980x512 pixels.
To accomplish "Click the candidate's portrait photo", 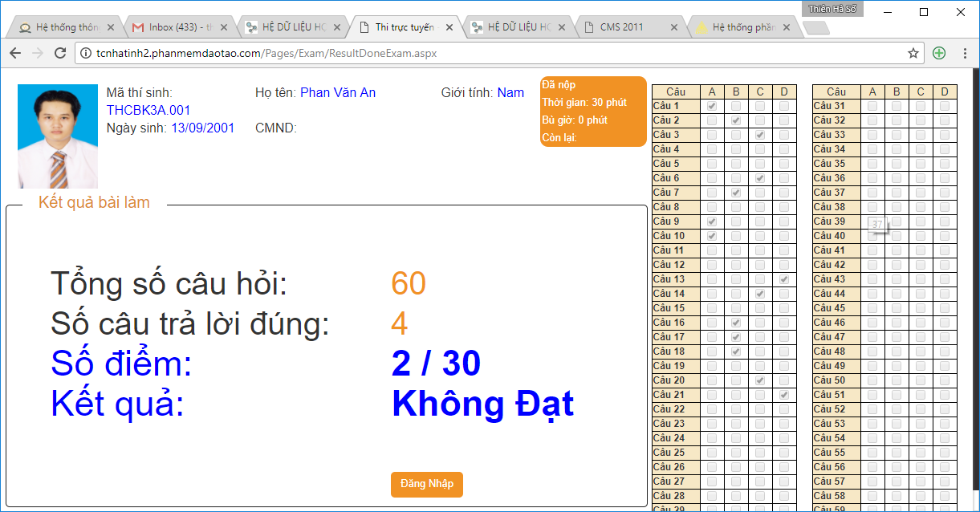I will click(x=58, y=136).
